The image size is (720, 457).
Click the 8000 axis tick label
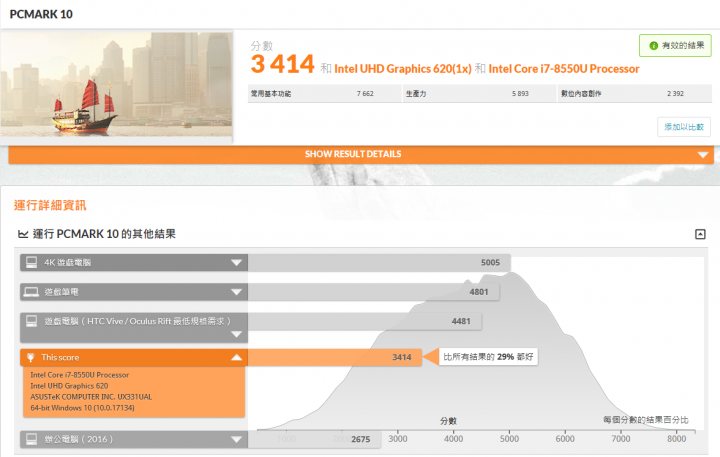(x=676, y=439)
